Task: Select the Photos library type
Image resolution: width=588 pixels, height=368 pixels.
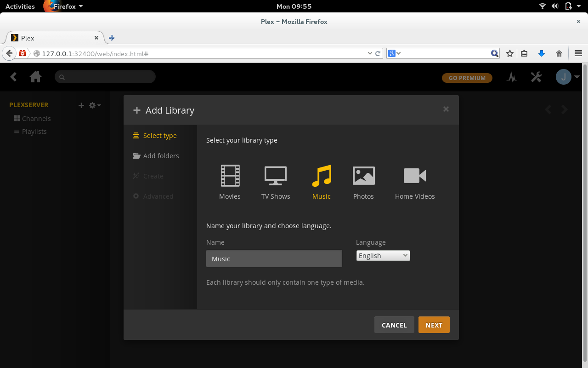Action: click(363, 182)
